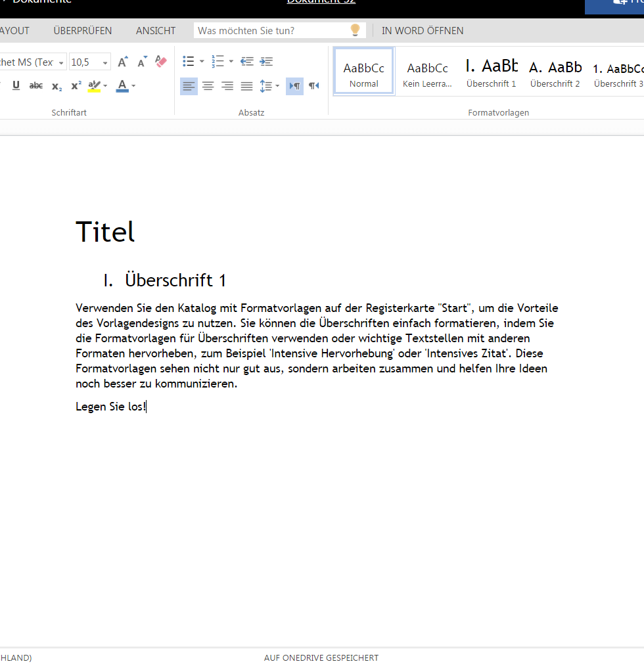Screen dimensions: 644x666
Task: Increase font size with the grow icon
Action: pyautogui.click(x=123, y=62)
